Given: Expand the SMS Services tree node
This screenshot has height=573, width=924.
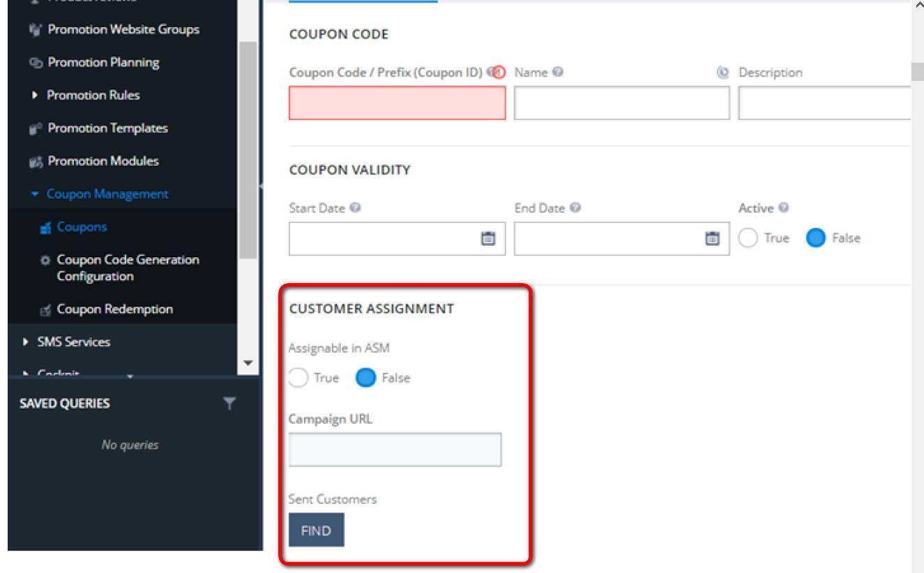Looking at the screenshot, I should [26, 342].
